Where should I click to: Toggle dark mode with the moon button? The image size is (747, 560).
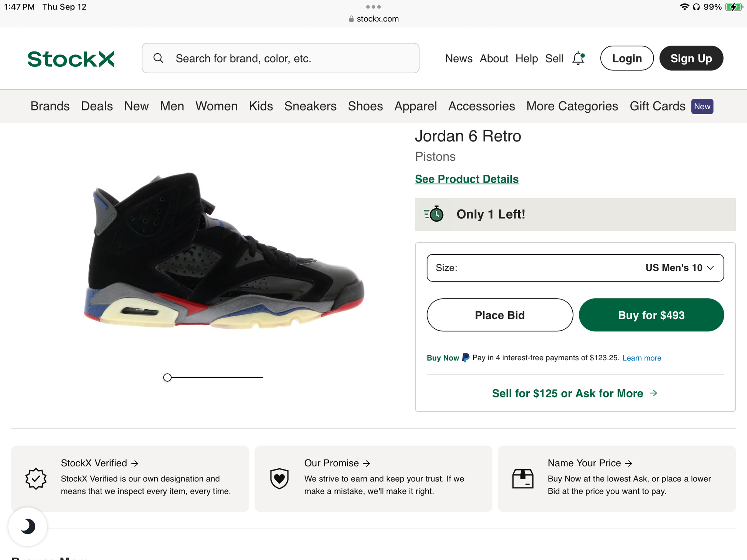point(27,526)
